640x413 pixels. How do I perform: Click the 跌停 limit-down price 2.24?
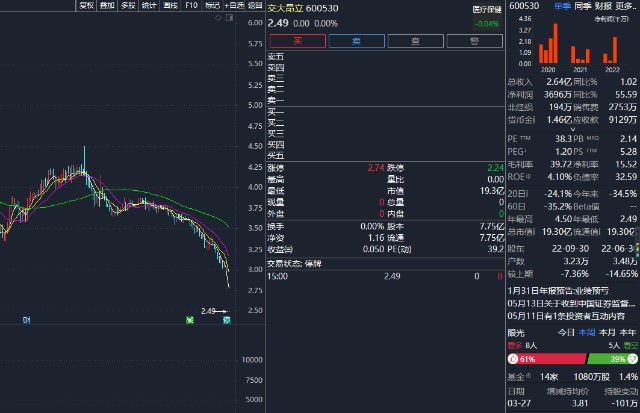(496, 168)
